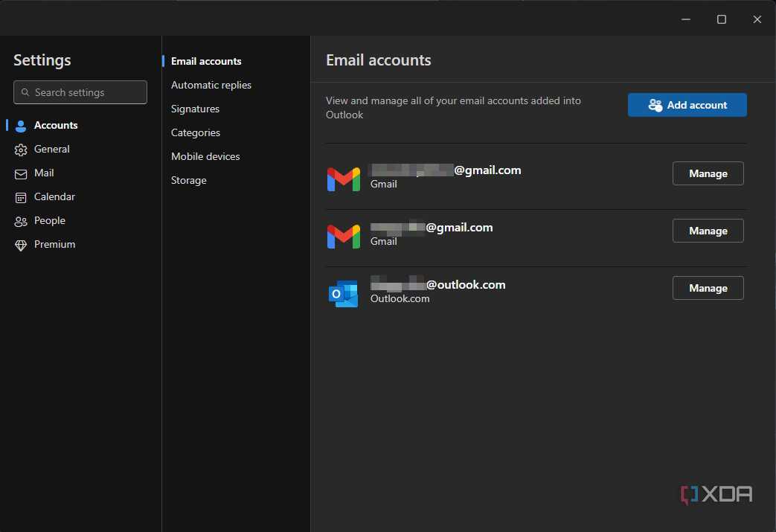
Task: Manage the first Gmail account
Action: pos(708,173)
